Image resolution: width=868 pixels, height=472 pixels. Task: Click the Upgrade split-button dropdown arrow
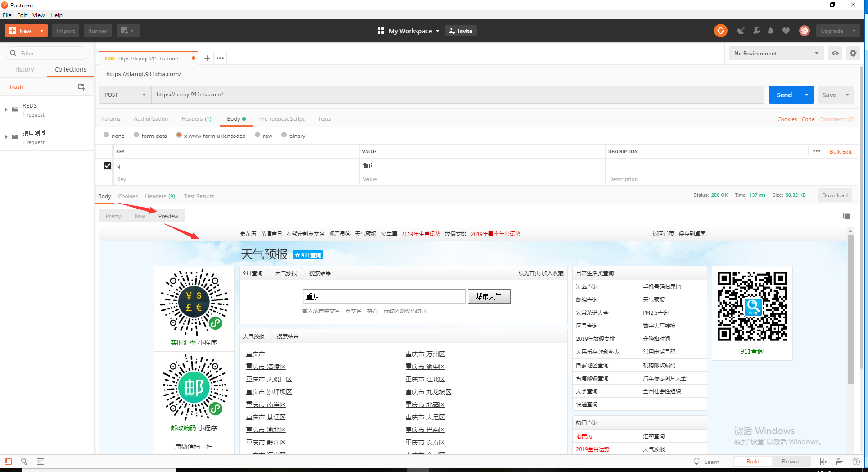[853, 31]
